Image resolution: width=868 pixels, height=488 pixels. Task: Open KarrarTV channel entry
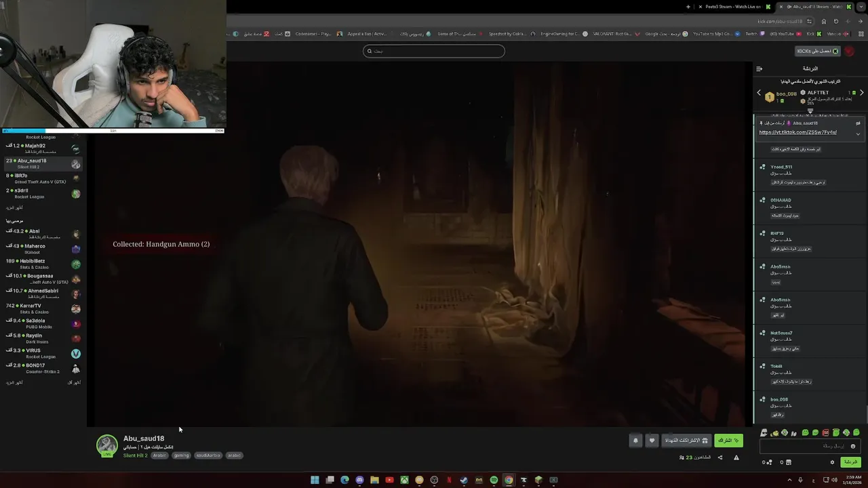coord(43,308)
